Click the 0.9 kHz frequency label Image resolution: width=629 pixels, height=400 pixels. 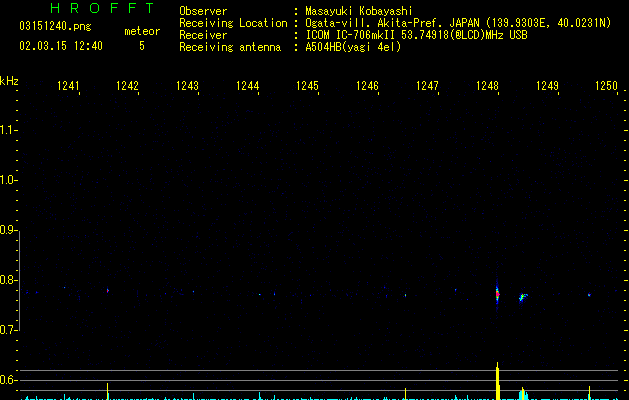tap(8, 230)
